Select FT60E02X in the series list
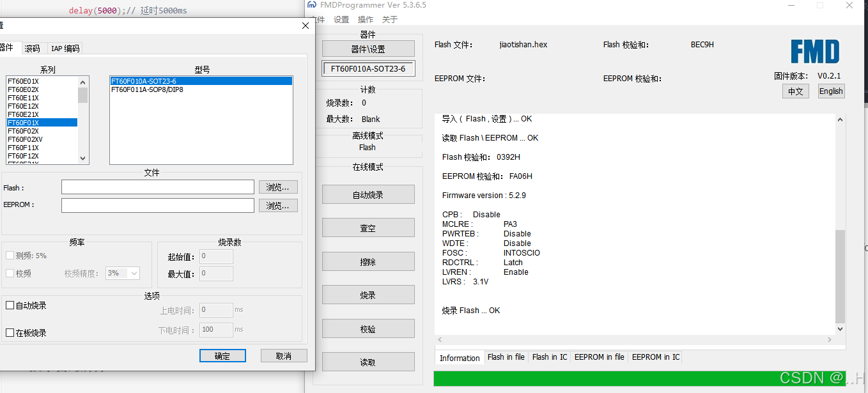The image size is (868, 393). [42, 89]
